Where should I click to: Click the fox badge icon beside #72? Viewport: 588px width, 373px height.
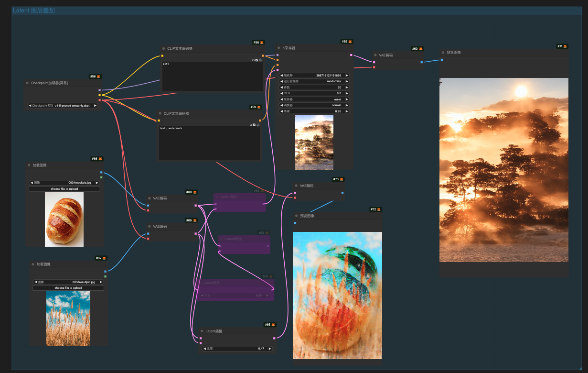[379, 209]
